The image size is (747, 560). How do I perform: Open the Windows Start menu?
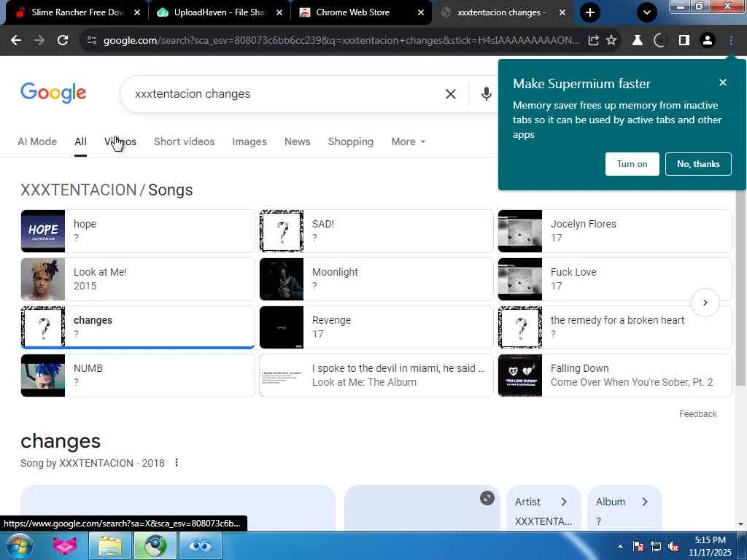point(20,545)
